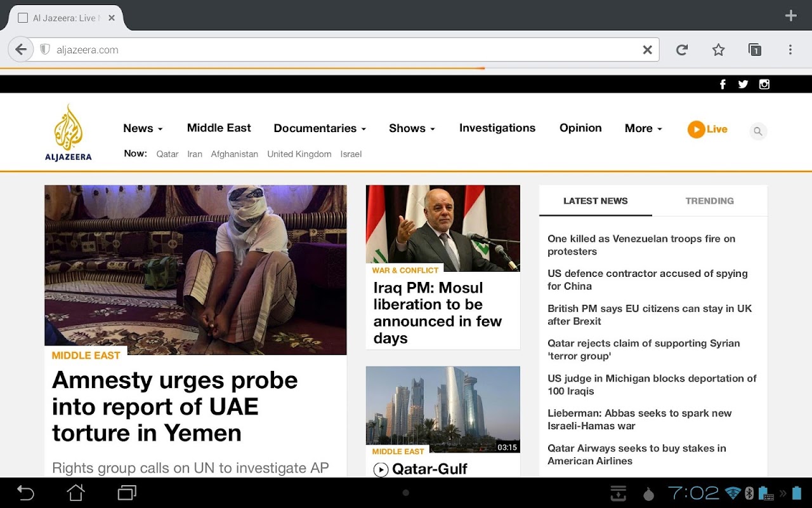Click the masked man Yemen article image

[195, 270]
